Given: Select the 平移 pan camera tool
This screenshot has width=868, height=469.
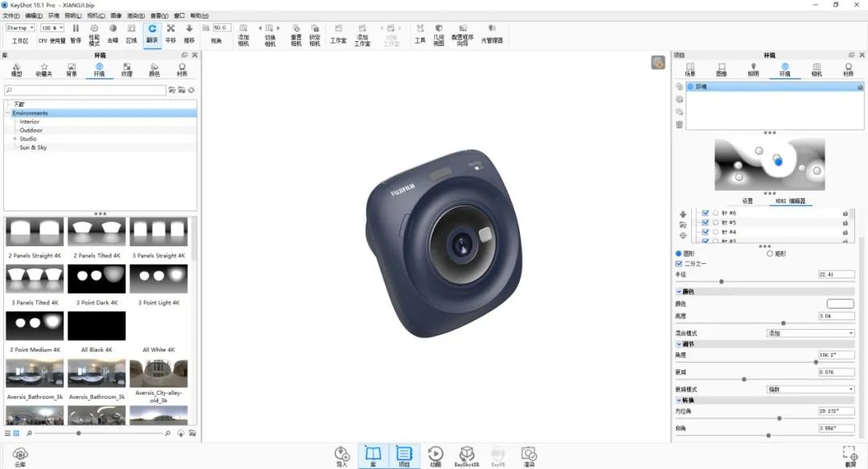Looking at the screenshot, I should (170, 29).
